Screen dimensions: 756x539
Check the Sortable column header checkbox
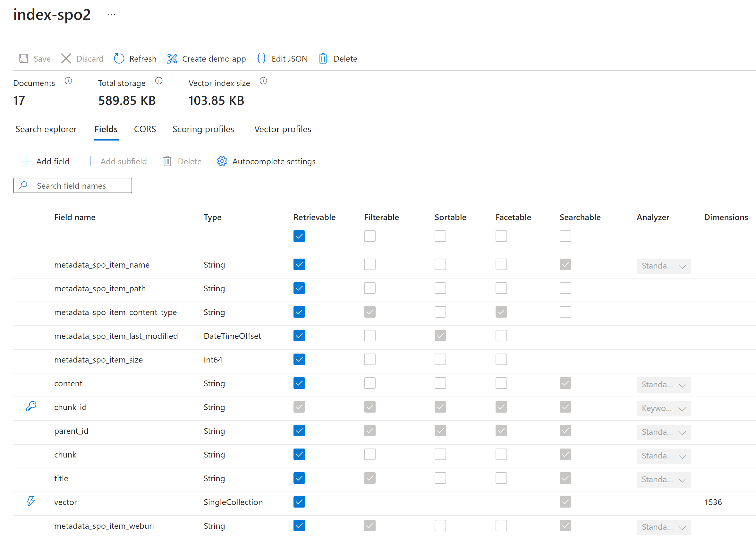point(440,236)
